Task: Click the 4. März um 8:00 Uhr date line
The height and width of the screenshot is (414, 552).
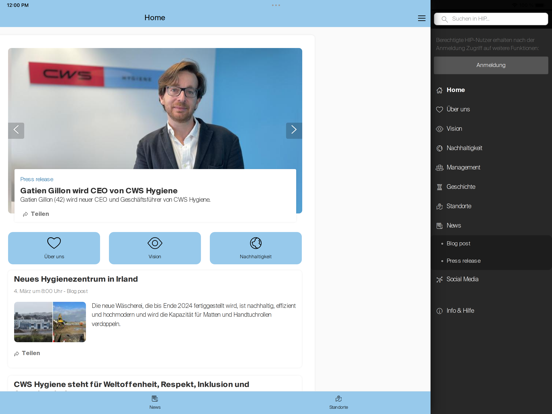Action: click(x=51, y=291)
